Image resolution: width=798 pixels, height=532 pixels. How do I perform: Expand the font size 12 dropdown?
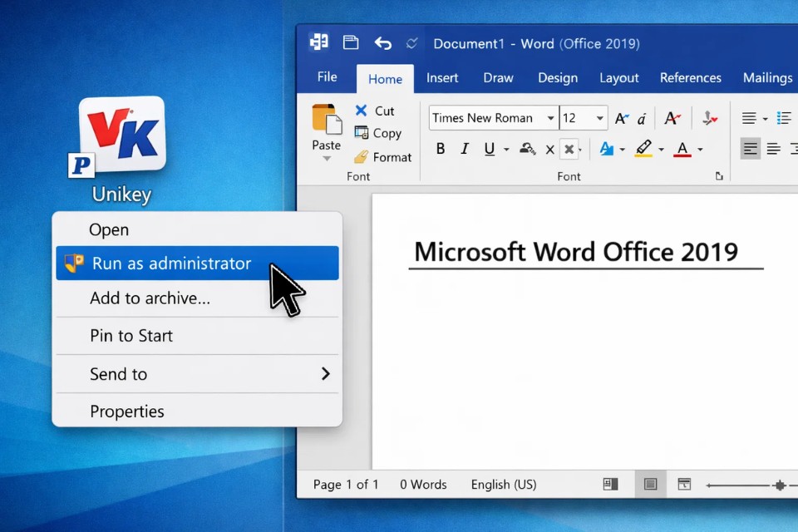(x=599, y=118)
